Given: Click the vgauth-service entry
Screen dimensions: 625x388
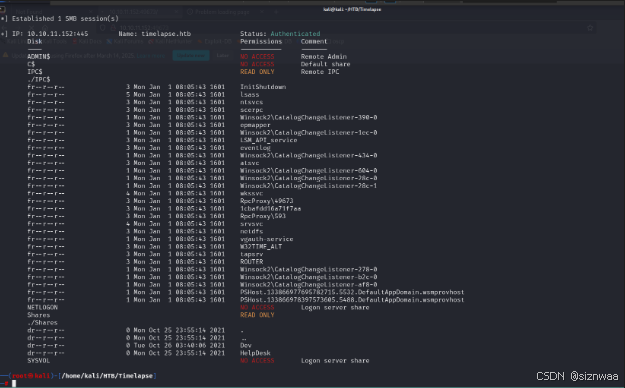Looking at the screenshot, I should coord(266,239).
